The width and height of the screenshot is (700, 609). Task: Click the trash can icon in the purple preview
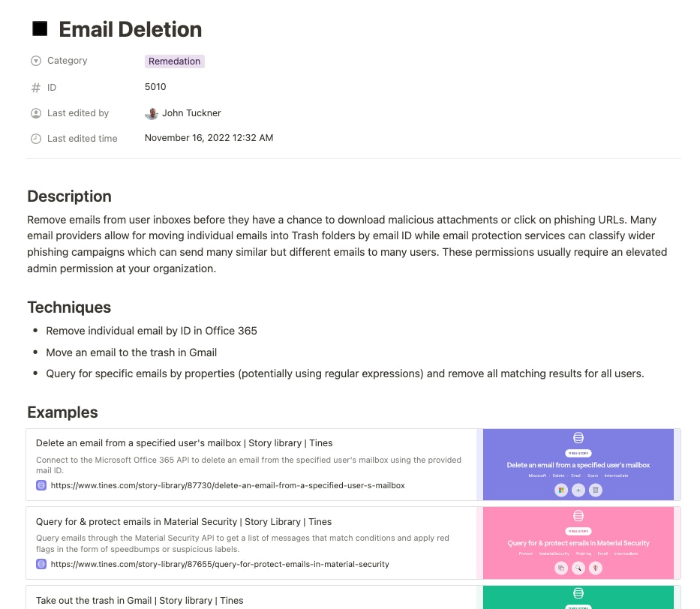click(x=596, y=490)
